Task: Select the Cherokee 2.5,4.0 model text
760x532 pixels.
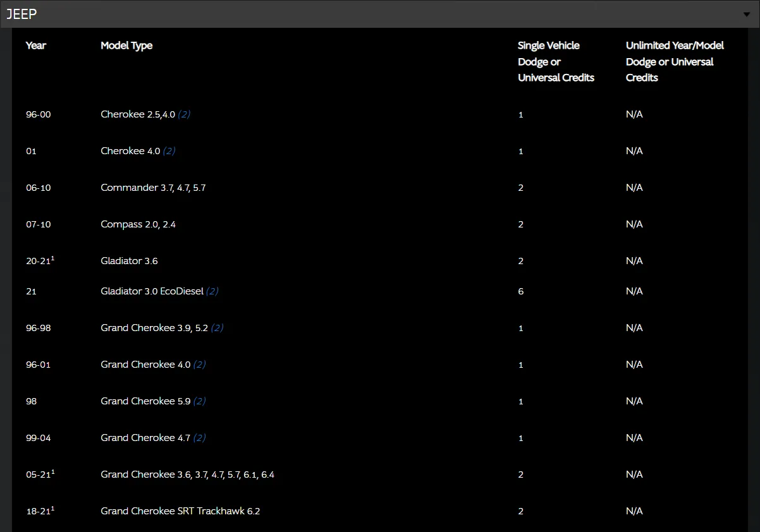Action: [x=138, y=114]
